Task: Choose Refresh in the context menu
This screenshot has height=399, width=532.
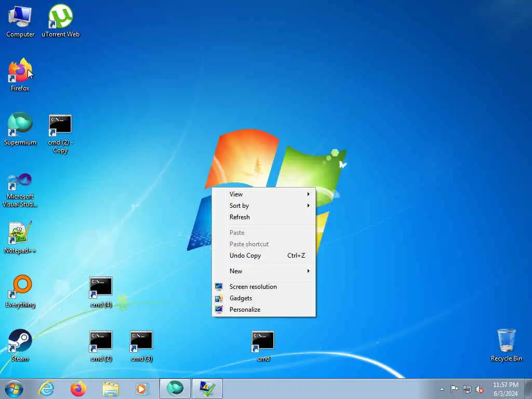Action: pos(263,217)
